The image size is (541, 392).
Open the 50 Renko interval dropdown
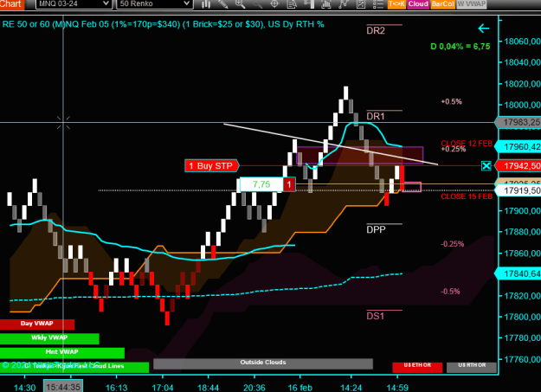coord(154,3)
